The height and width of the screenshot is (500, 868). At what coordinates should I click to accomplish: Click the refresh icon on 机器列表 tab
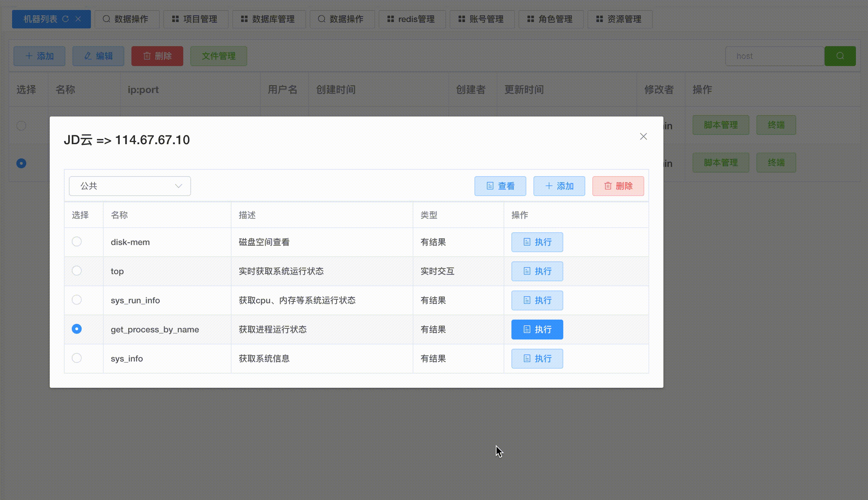pyautogui.click(x=65, y=19)
